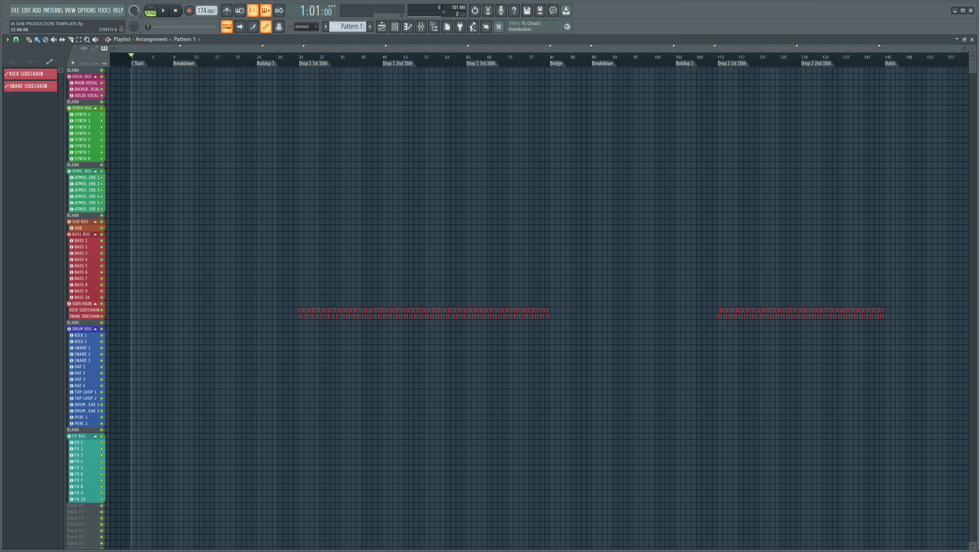Select the KICK SIDECHAIN automation clip

click(x=30, y=74)
